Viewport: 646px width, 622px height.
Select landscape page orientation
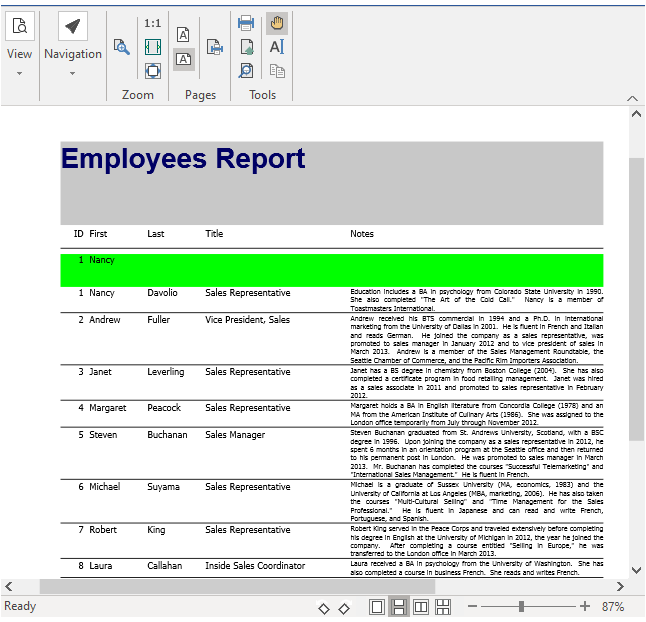click(x=184, y=59)
